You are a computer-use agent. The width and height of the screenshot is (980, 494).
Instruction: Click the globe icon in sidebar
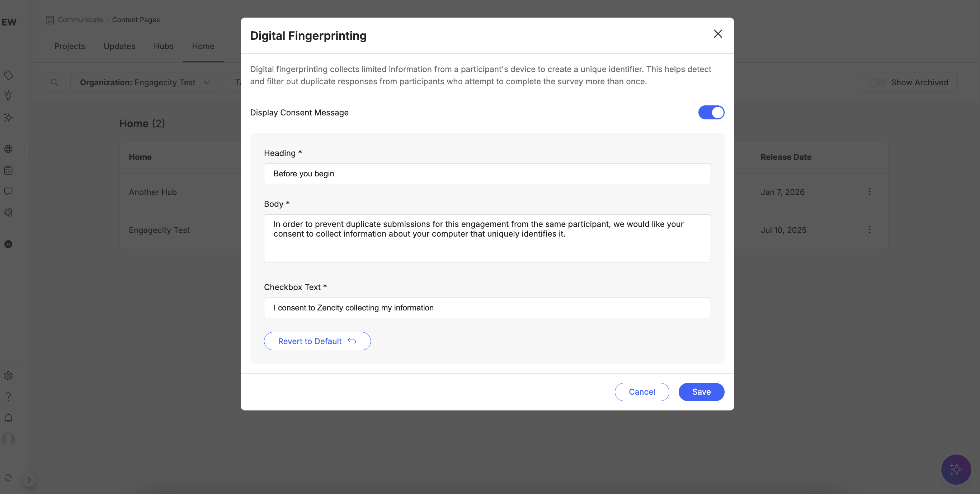8,149
